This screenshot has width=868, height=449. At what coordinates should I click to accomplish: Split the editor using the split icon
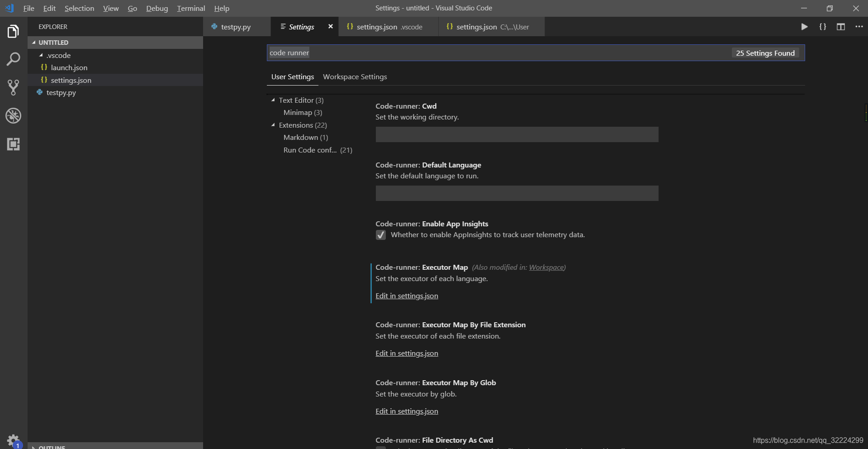pos(840,27)
